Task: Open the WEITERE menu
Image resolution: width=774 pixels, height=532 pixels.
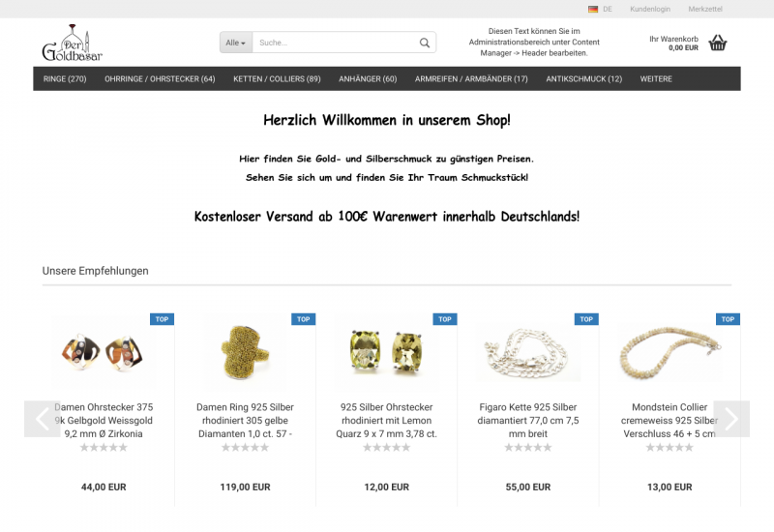Action: pyautogui.click(x=656, y=79)
